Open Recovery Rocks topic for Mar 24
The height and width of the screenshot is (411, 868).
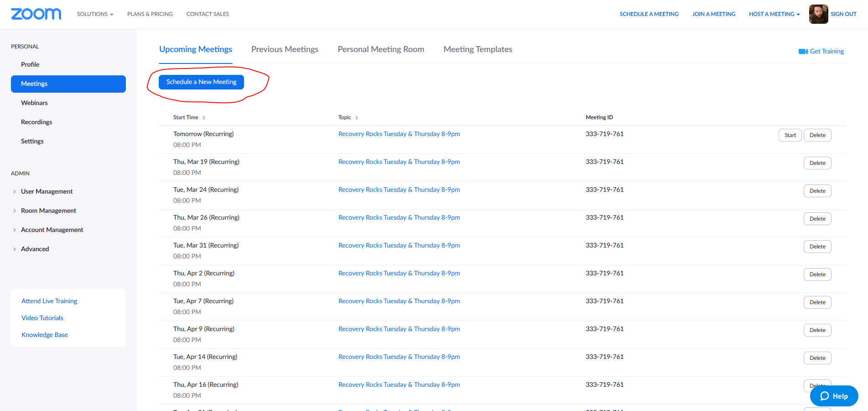point(399,190)
